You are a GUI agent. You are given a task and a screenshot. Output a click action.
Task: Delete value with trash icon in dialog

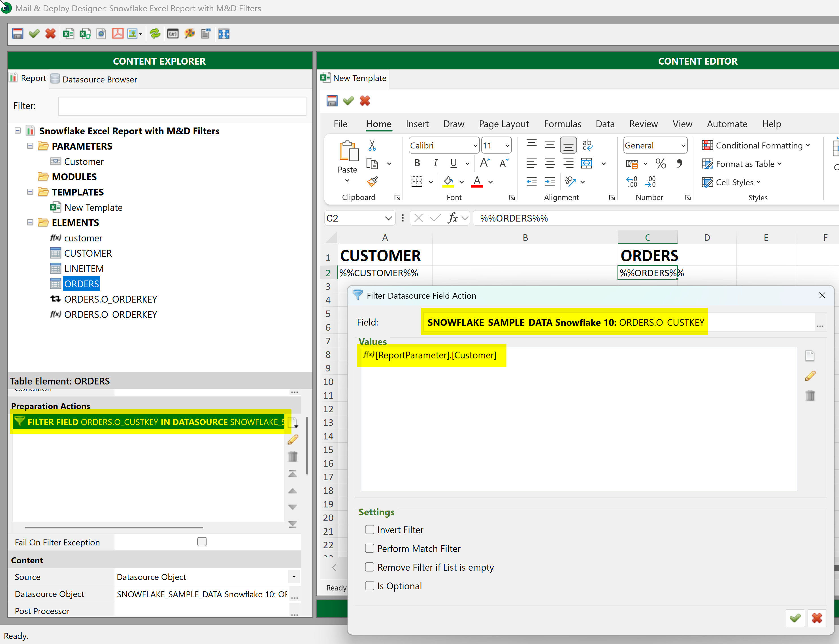click(x=810, y=395)
